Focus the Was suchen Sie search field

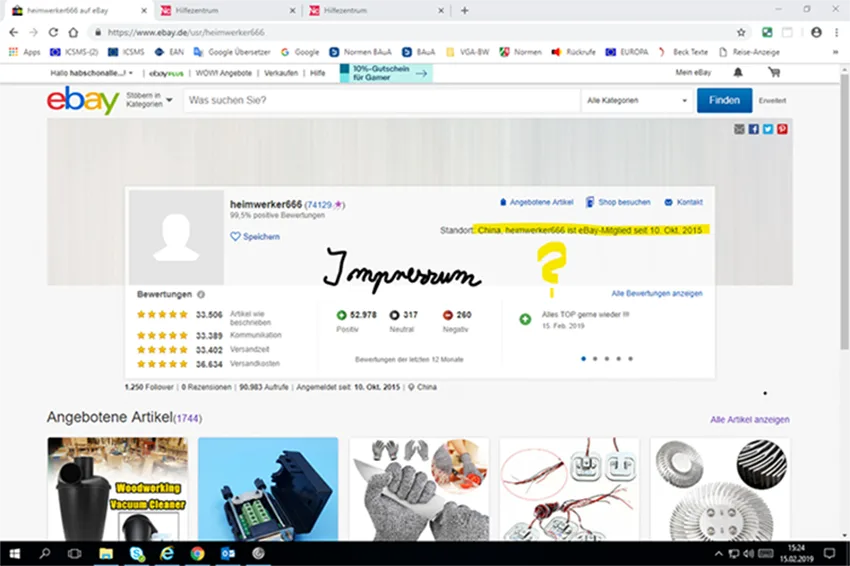pos(382,100)
